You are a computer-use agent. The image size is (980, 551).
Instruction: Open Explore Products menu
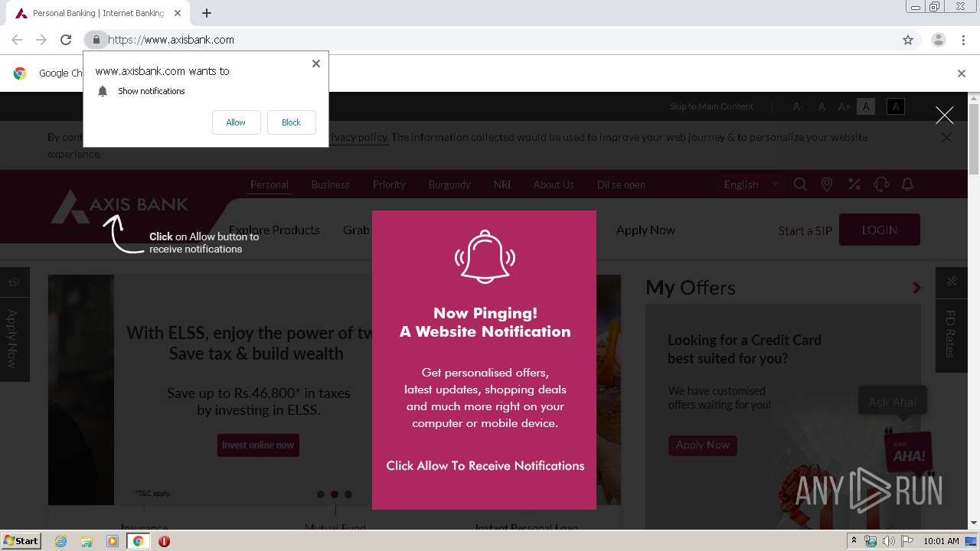(274, 230)
